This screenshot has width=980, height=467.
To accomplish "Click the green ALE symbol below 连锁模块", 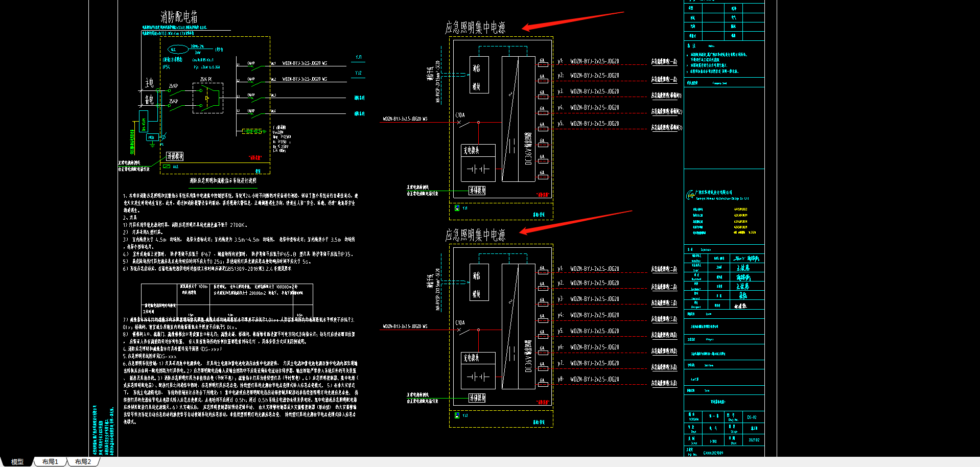I will click(167, 167).
